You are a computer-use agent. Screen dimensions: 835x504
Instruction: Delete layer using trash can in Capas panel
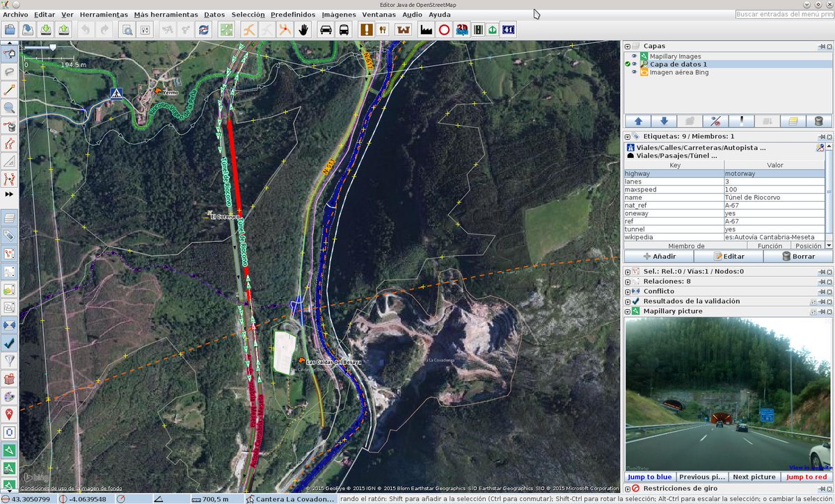[x=818, y=121]
